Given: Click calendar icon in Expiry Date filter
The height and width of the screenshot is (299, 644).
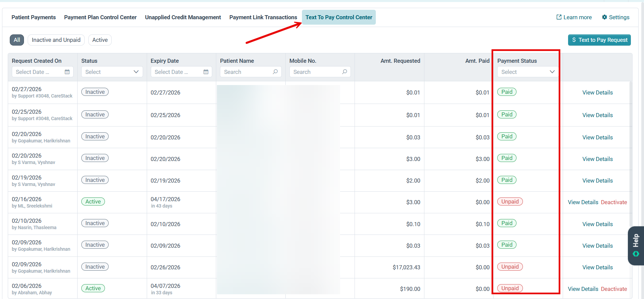Looking at the screenshot, I should (x=206, y=72).
